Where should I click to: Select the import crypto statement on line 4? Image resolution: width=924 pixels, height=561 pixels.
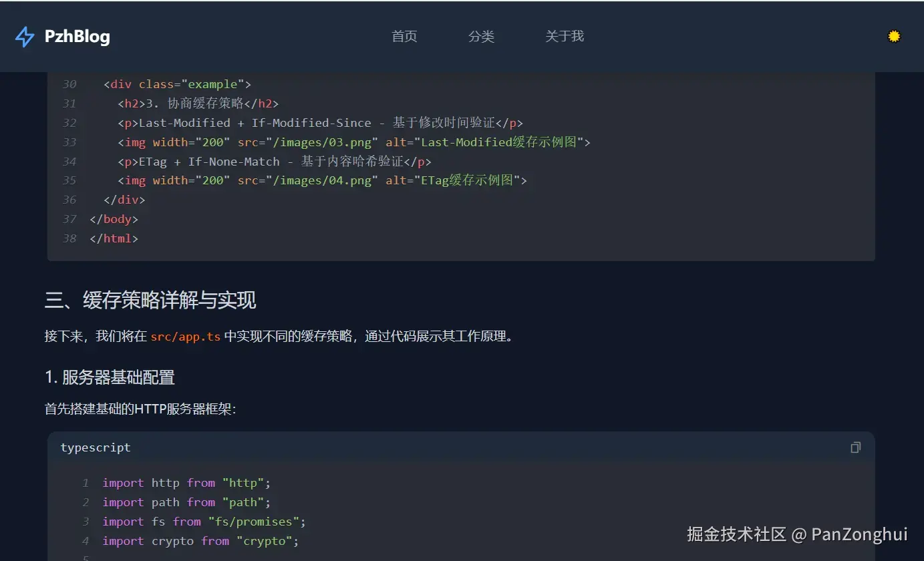(200, 541)
